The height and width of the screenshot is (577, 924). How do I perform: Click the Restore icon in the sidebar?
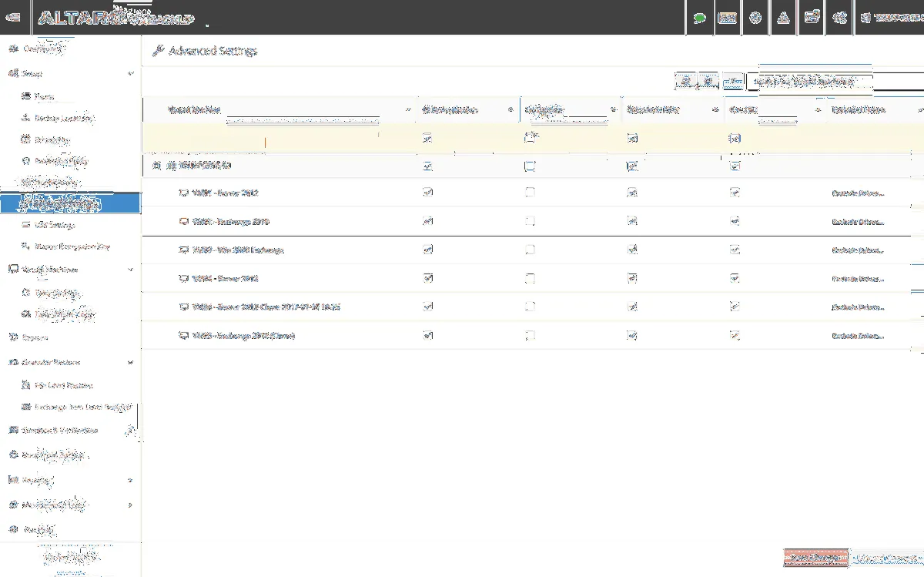12,337
